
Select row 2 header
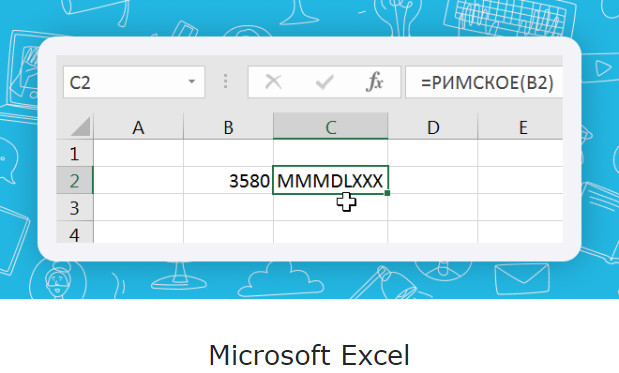tap(75, 180)
